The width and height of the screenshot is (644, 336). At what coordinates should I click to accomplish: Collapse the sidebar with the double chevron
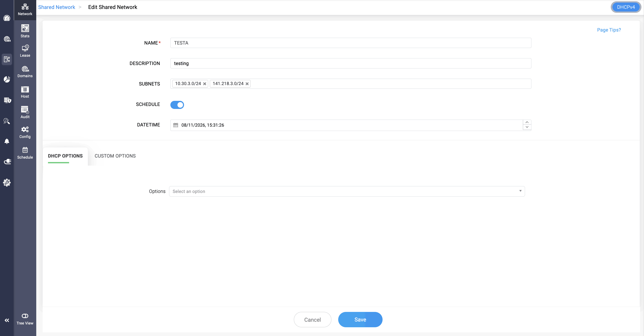pyautogui.click(x=7, y=320)
